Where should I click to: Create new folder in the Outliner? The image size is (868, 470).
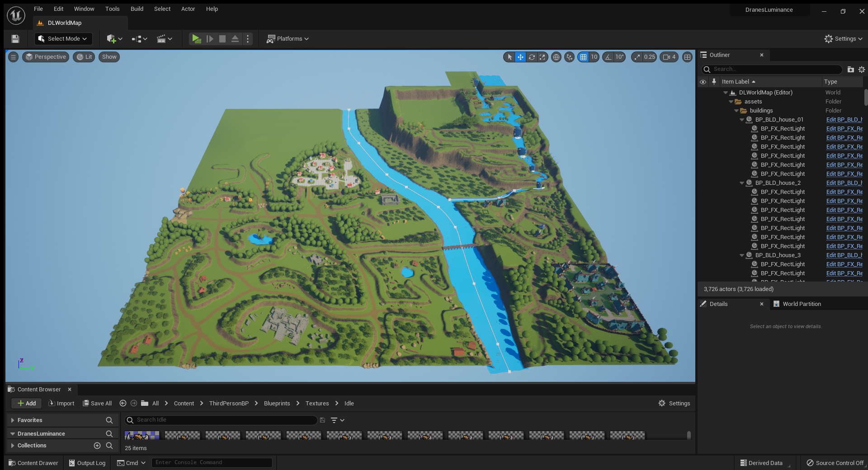coord(850,70)
